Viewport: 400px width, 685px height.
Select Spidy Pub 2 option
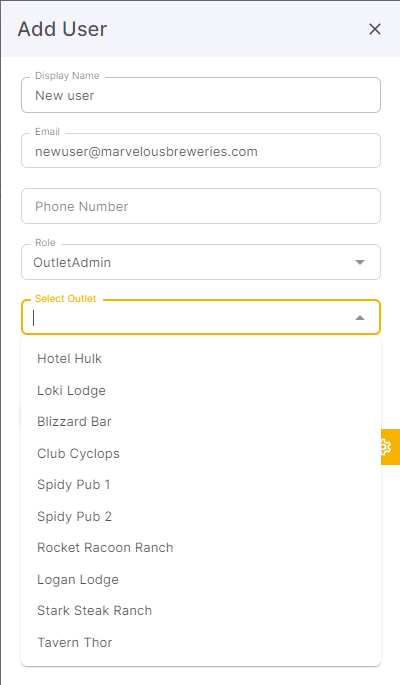(x=201, y=516)
